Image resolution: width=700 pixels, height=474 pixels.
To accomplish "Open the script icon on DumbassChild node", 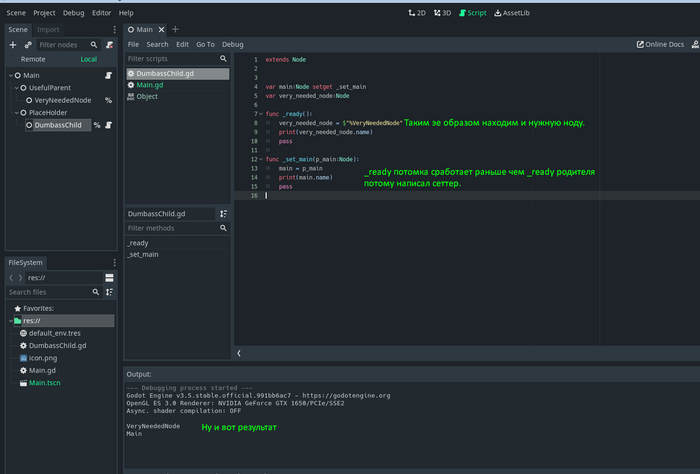I will (109, 126).
